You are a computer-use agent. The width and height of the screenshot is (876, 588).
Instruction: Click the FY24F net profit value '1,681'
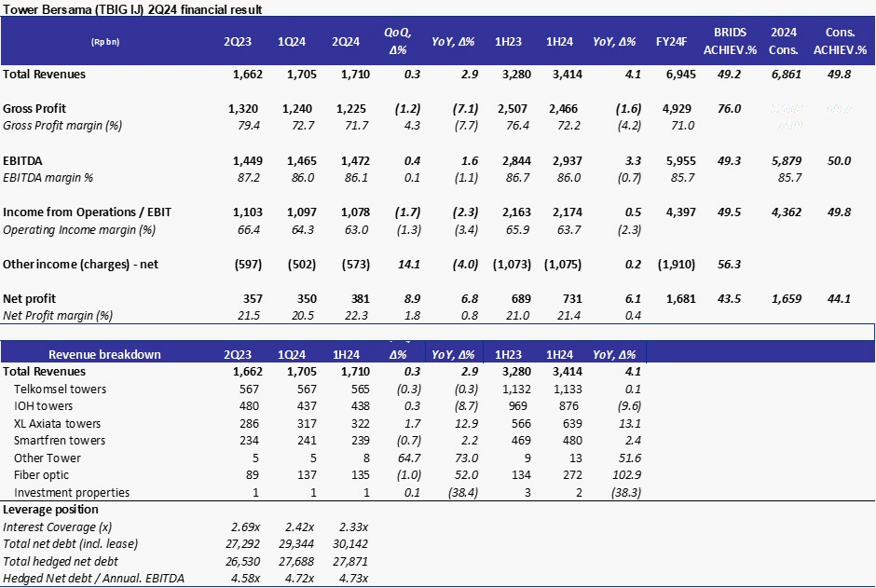pyautogui.click(x=681, y=299)
